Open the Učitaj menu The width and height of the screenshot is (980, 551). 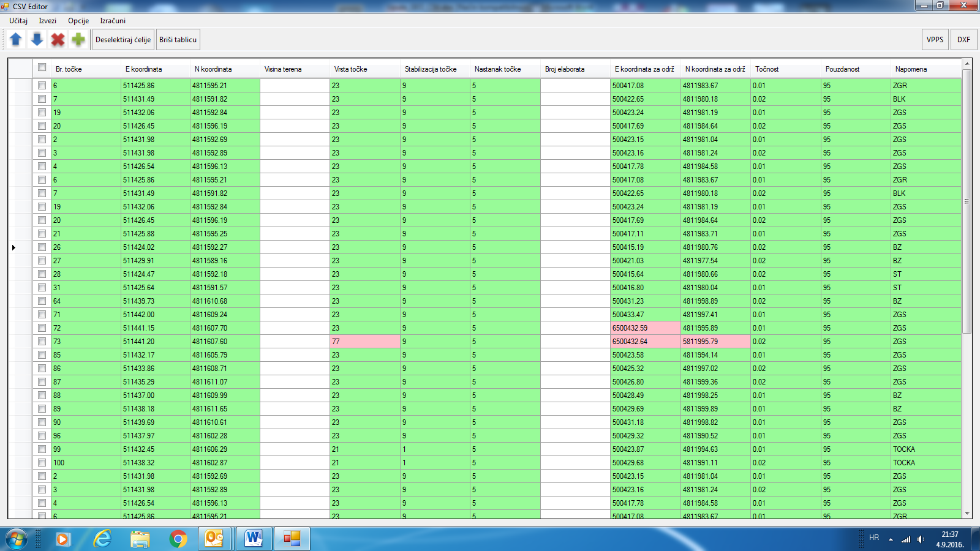coord(18,21)
